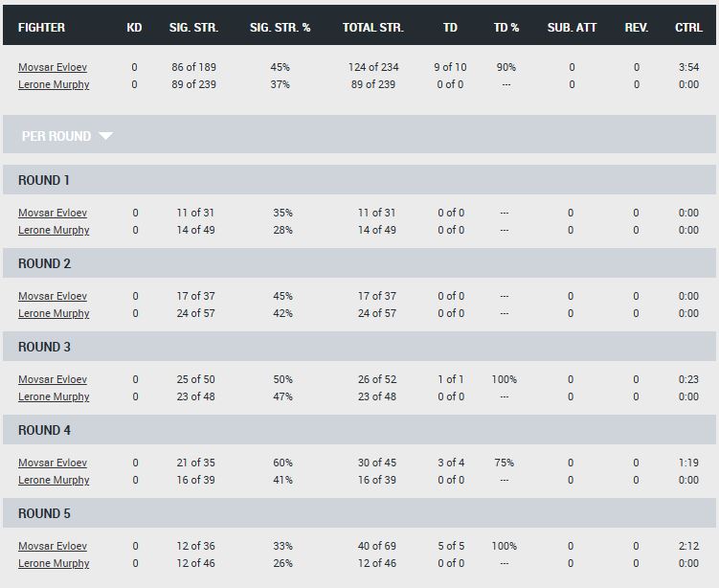Click the KD column header
719x588 pixels.
tap(134, 28)
